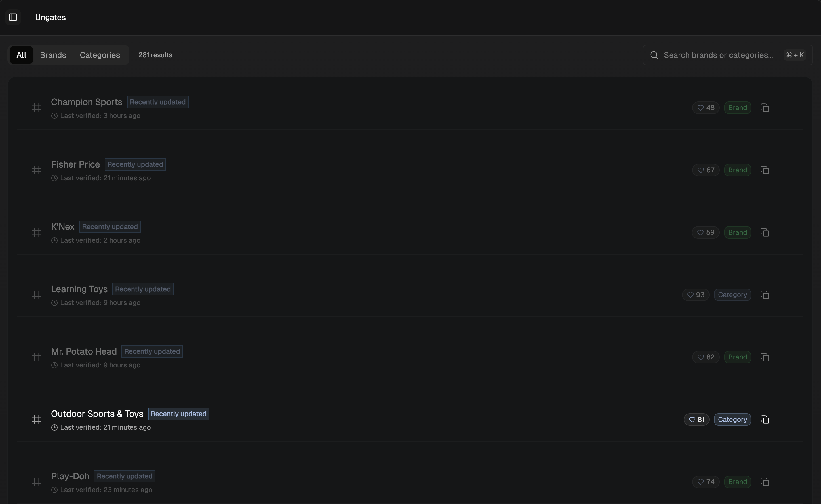The height and width of the screenshot is (504, 821).
Task: Like Learning Toys with heart 93
Action: [x=696, y=295]
